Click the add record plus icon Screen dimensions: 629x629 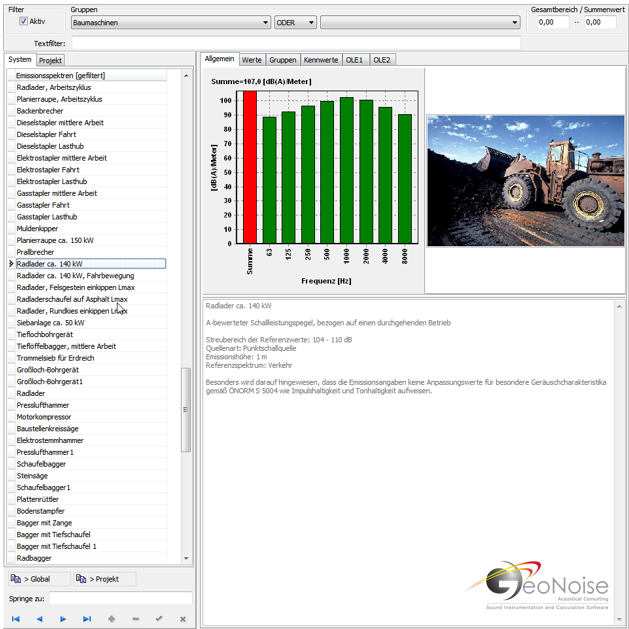pos(111,619)
